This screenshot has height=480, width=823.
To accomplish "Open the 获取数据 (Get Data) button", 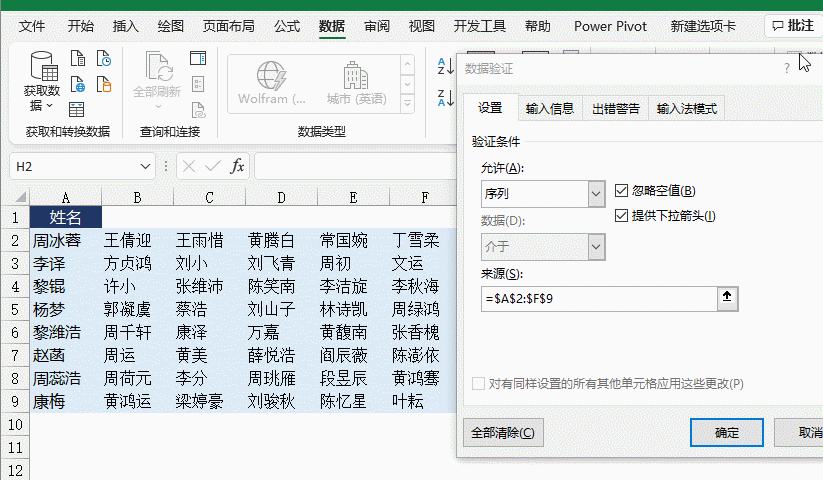I will (41, 81).
